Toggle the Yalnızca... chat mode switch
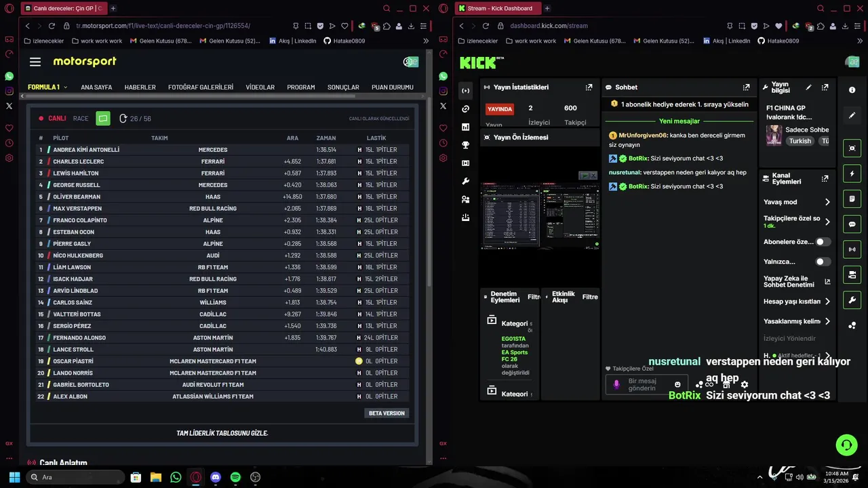 tap(823, 262)
